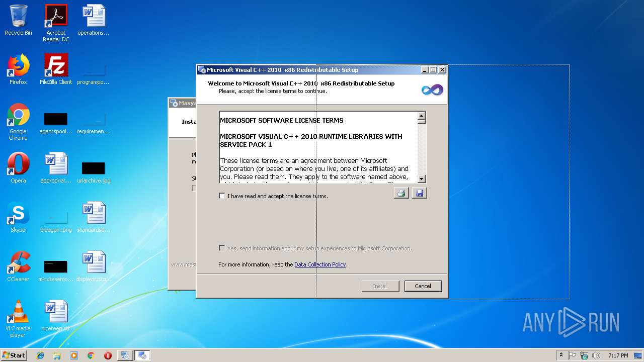Screen dimensions: 644x362
Task: Open Acrobat Reader DC shortcut
Action: [x=56, y=23]
